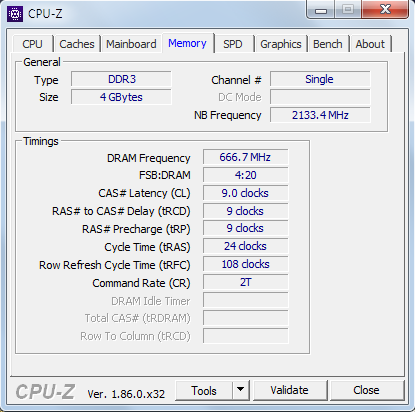Click the greyed 'DC Mode' label
Screen dimensions: 415x412
click(x=240, y=97)
